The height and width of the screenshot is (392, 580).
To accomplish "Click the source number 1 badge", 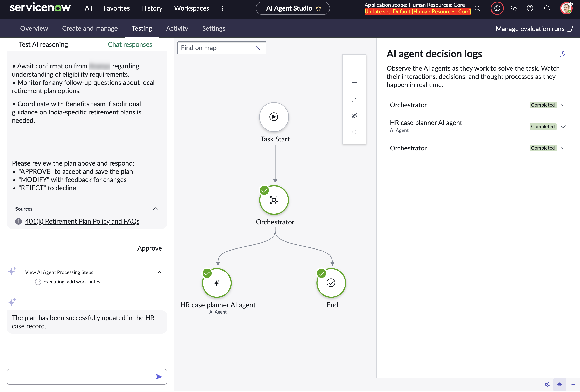I will [19, 221].
